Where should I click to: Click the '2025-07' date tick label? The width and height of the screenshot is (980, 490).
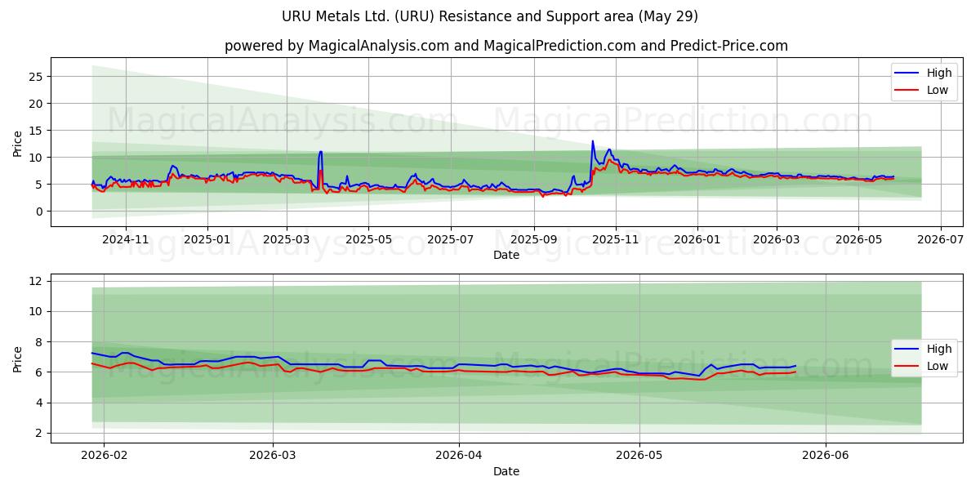451,240
